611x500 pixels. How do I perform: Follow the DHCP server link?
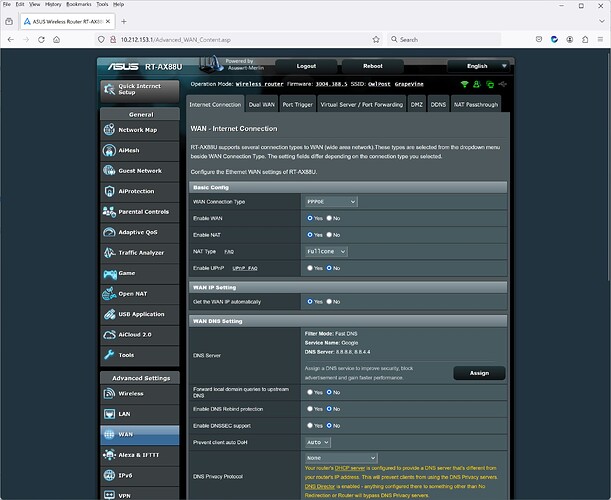coord(350,468)
